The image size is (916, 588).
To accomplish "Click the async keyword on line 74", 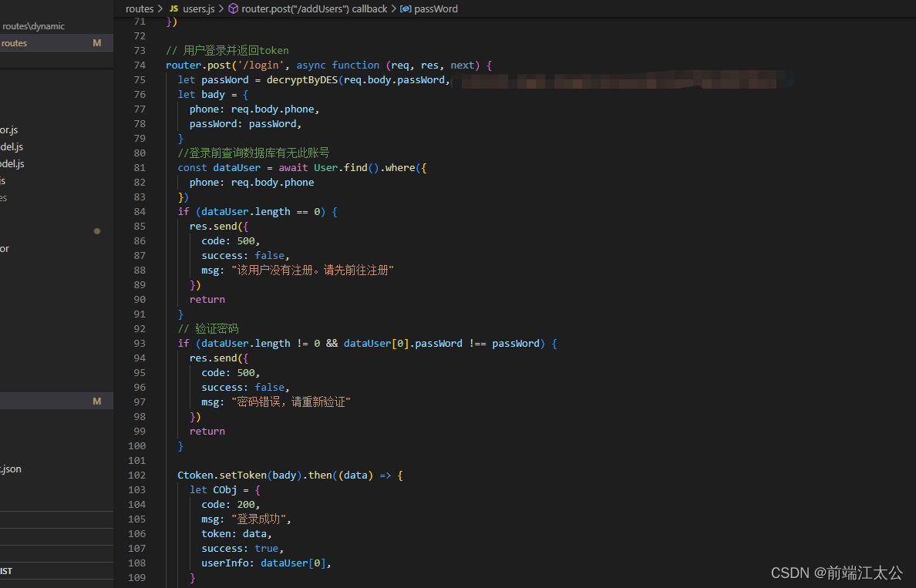I will (311, 66).
